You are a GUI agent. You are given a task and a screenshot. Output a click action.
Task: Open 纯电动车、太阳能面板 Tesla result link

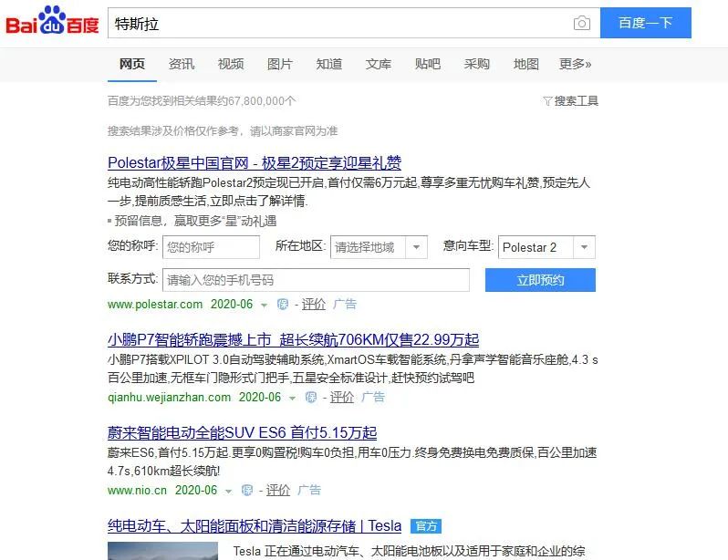click(x=255, y=525)
